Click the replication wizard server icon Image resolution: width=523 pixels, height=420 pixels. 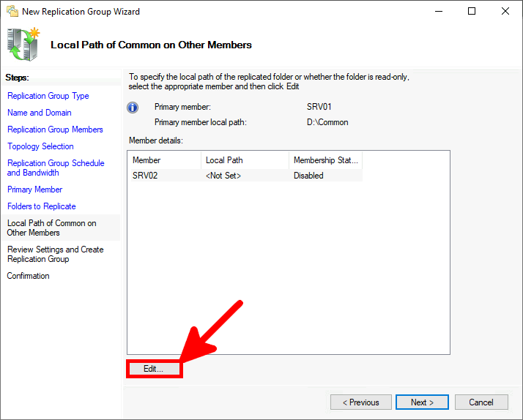tap(23, 45)
